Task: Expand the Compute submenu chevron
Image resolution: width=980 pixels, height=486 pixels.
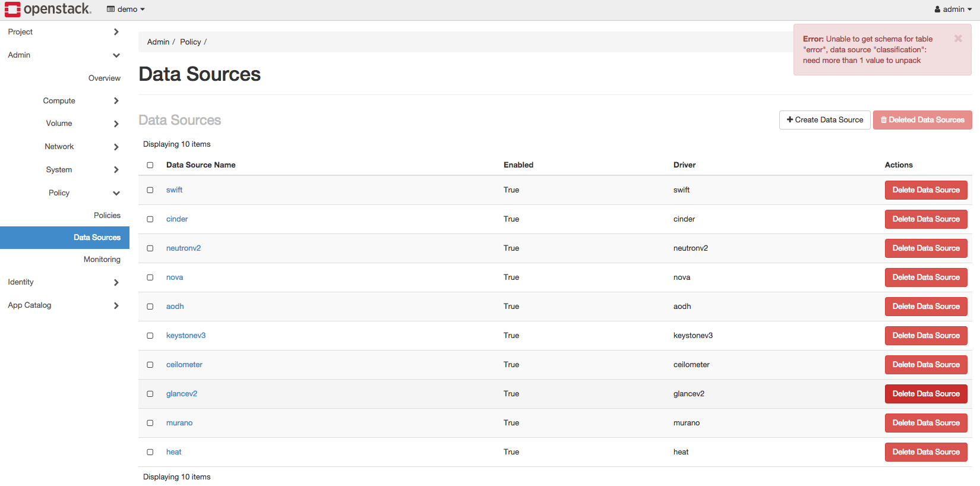Action: (116, 101)
